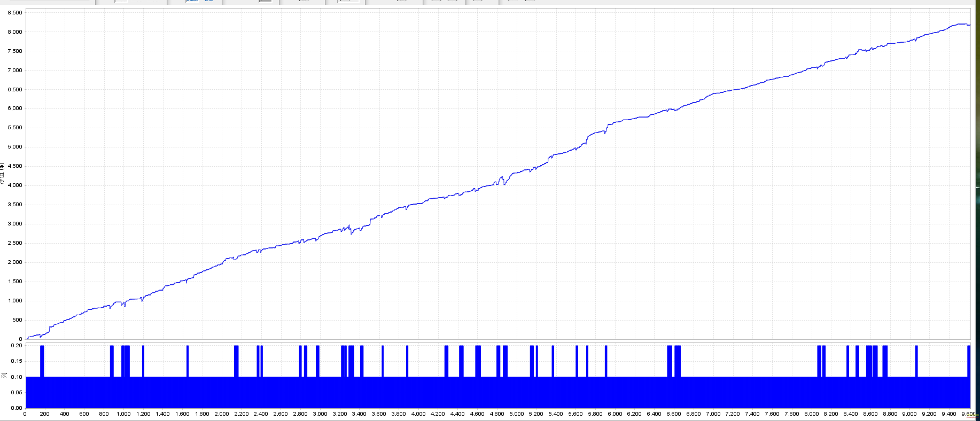Viewport: 980px width, 421px height.
Task: Click the 5,500 value on the upper y-axis
Action: click(x=15, y=127)
